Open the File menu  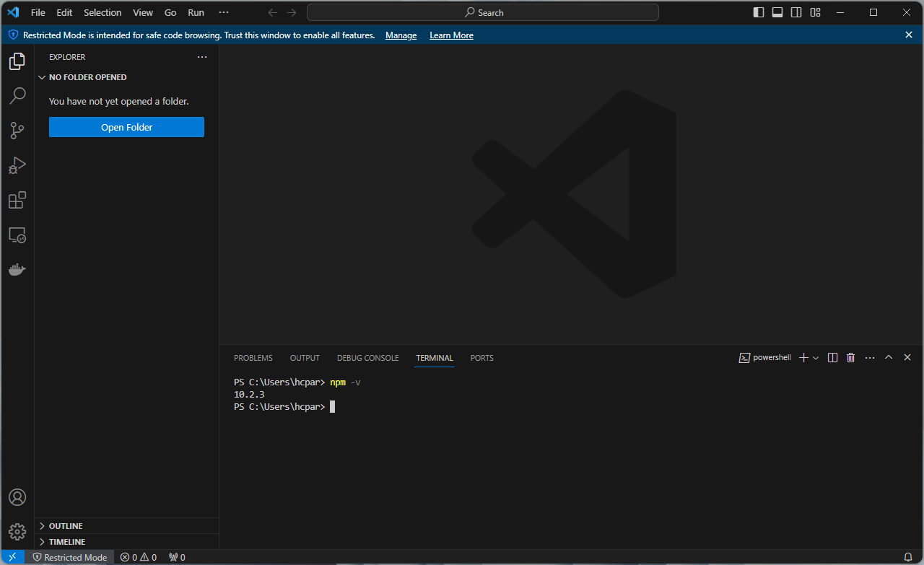click(x=38, y=12)
